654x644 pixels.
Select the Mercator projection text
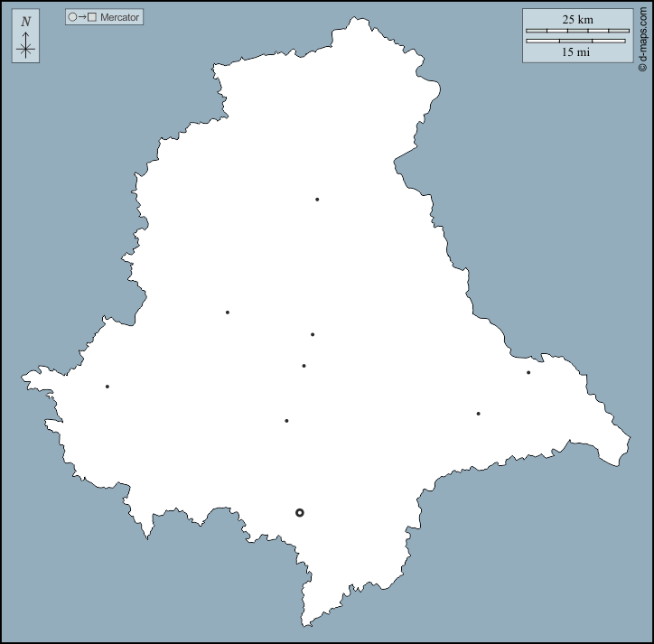(119, 17)
